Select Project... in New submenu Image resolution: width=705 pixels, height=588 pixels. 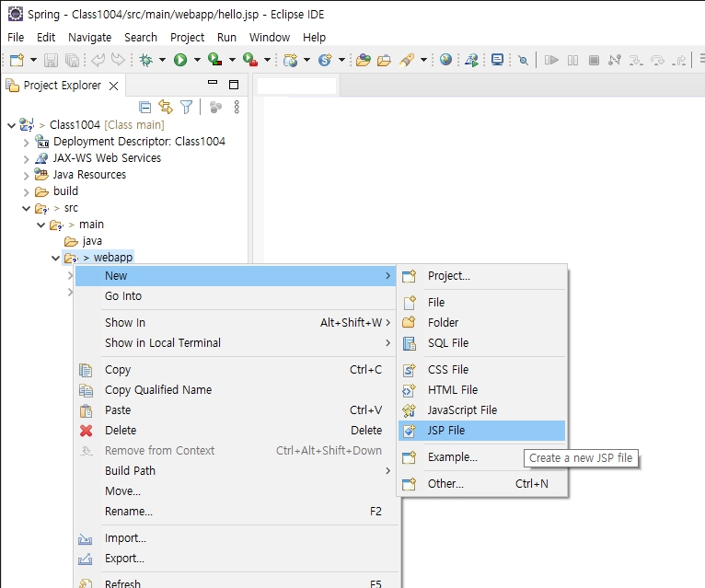481,276
